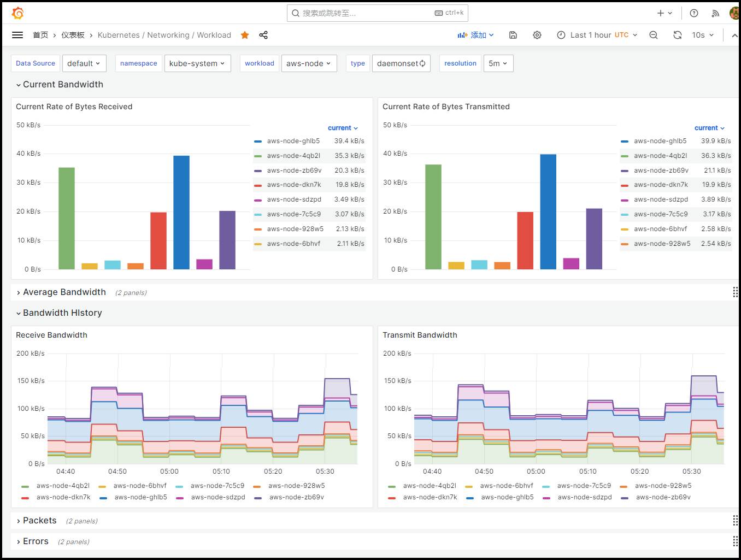Toggle aws-node-sdzpd series in Bytes Transmitted legend

pos(661,199)
